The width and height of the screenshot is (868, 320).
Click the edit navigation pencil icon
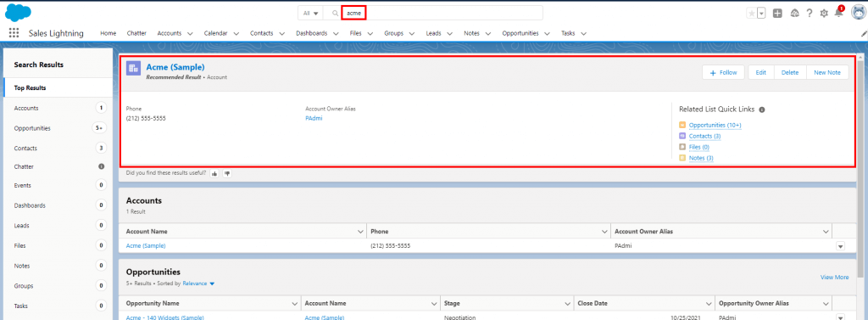pyautogui.click(x=864, y=34)
